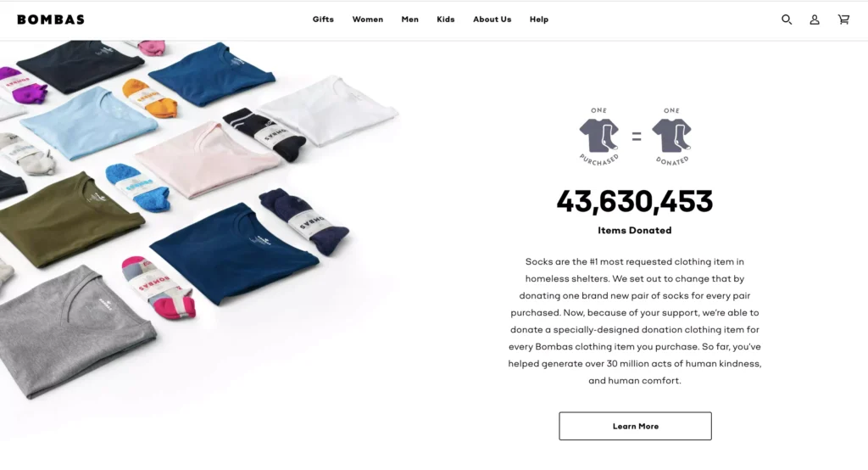Click the One Donated shirt-and-sock icon
Viewport: 868px width, 470px height.
tap(671, 137)
